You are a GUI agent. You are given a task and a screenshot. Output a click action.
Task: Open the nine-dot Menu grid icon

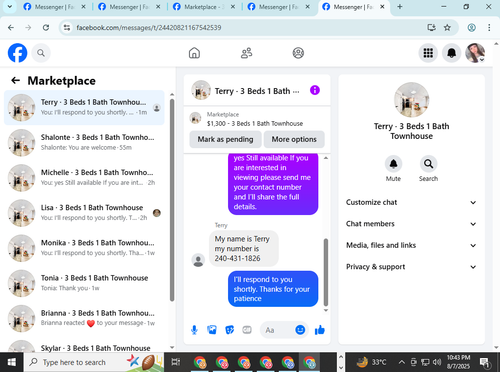point(428,53)
